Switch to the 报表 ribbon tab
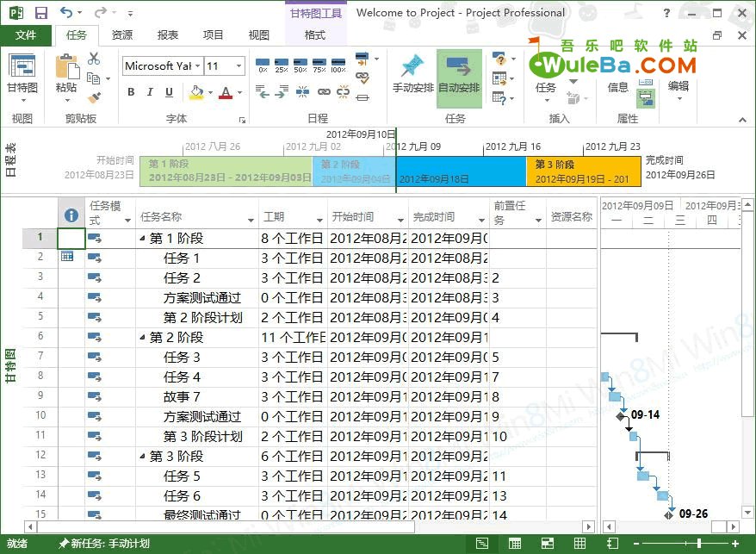 pyautogui.click(x=168, y=34)
